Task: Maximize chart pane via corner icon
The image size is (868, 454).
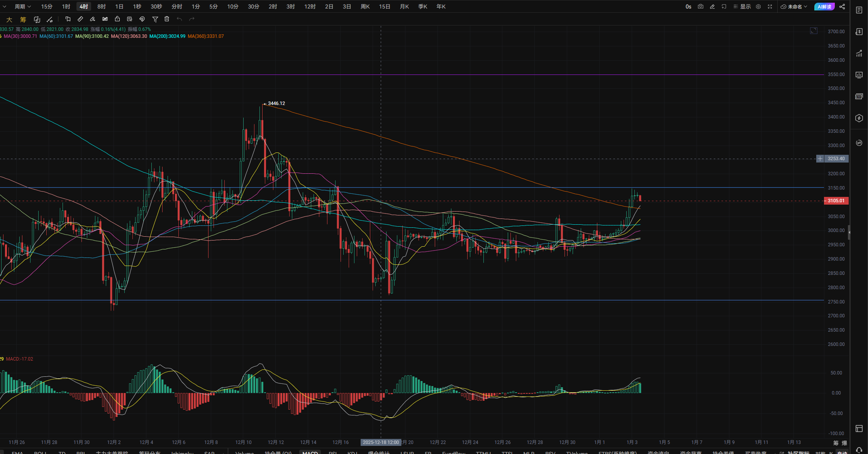Action: point(814,30)
